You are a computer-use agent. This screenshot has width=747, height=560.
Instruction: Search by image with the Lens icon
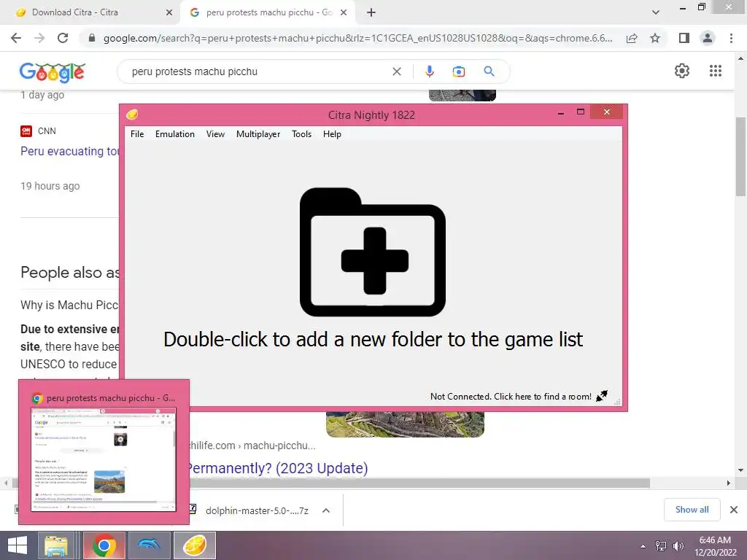[459, 71]
